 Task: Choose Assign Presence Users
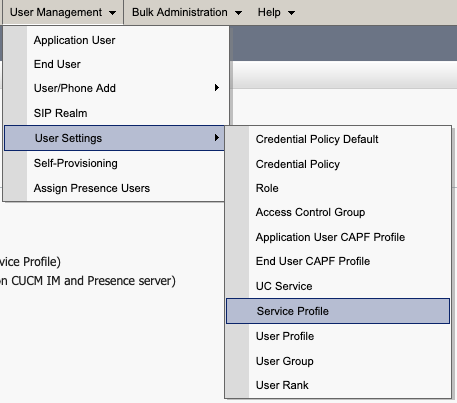pos(114,188)
